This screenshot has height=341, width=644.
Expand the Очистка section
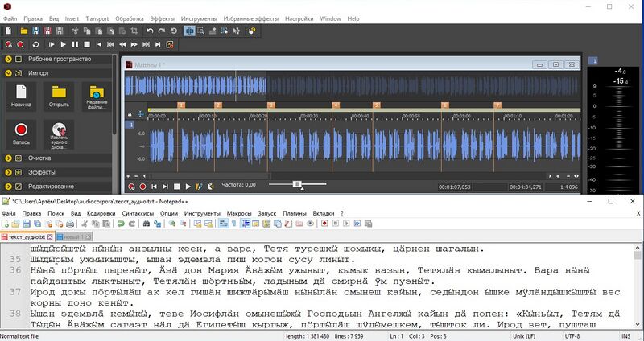click(x=9, y=158)
